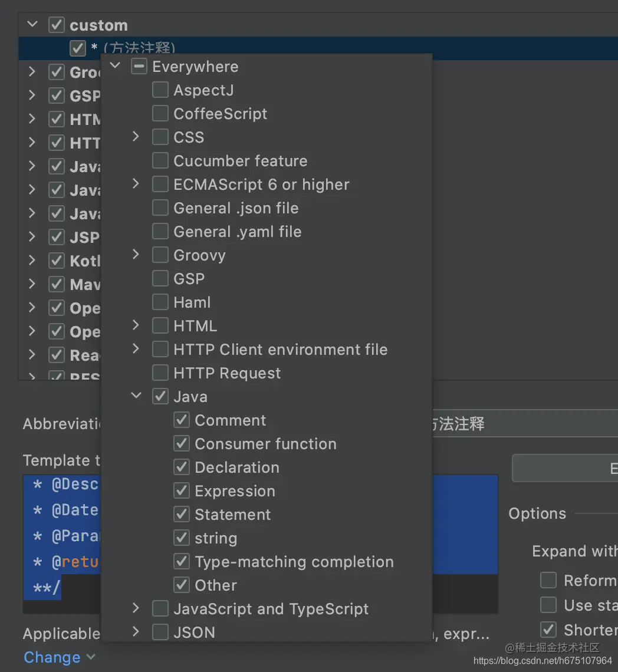
Task: Collapse the Java context tree node
Action: click(136, 396)
